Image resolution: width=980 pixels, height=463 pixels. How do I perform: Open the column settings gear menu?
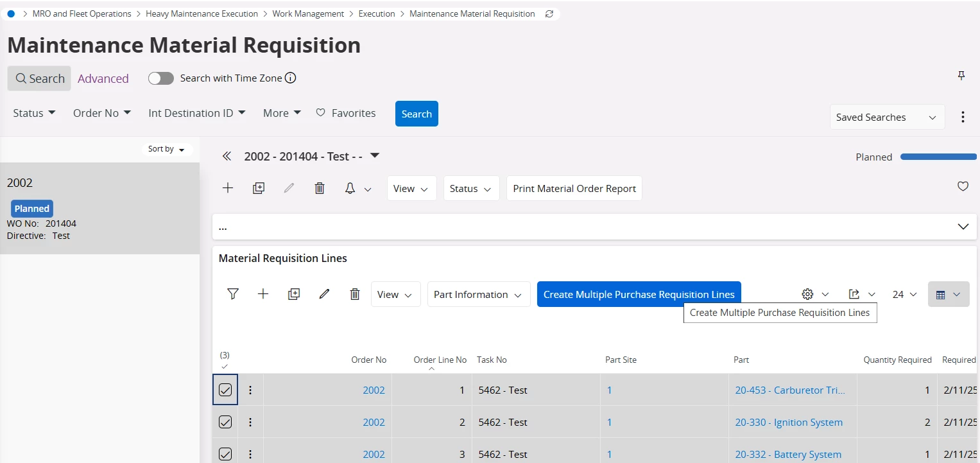tap(814, 294)
